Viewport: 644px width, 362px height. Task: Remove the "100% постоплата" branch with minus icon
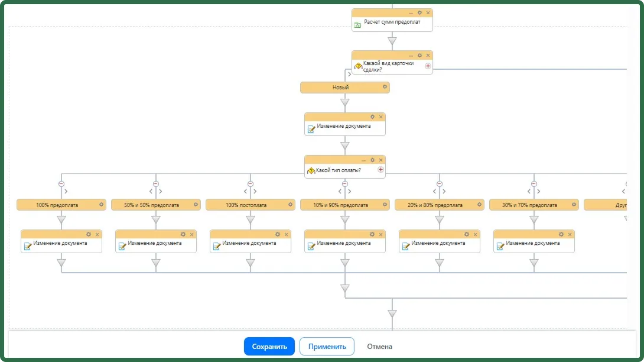tap(250, 184)
